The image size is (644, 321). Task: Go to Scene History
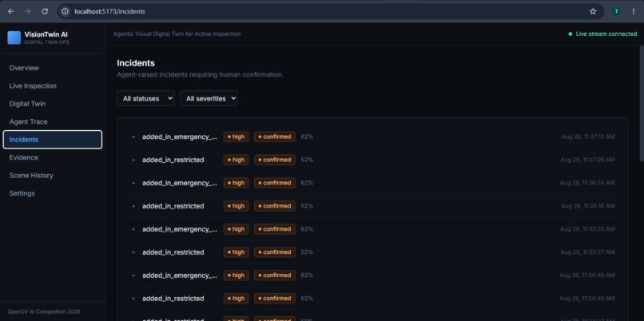[x=53, y=176]
